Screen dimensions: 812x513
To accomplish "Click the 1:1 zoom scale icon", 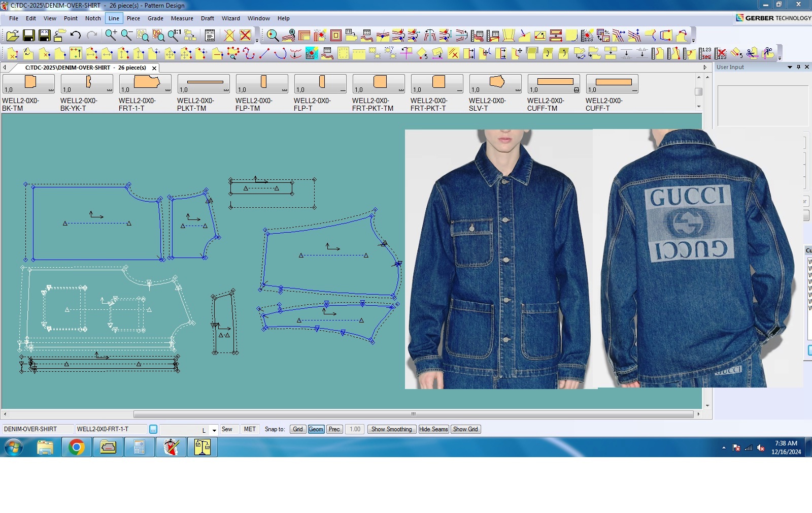I will pyautogui.click(x=174, y=35).
